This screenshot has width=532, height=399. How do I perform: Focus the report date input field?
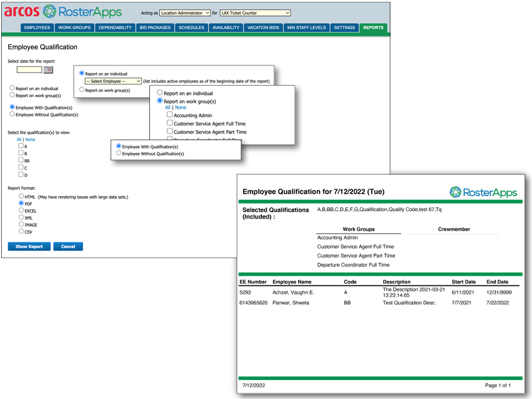point(29,70)
